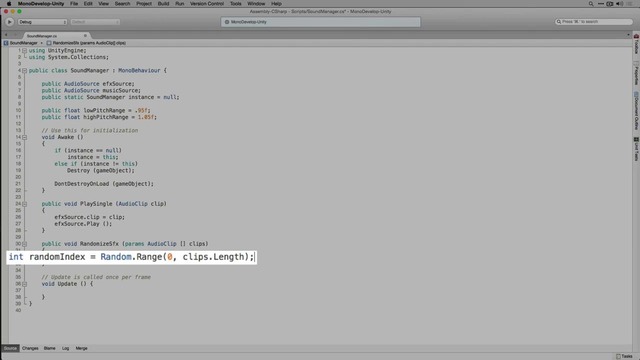Switch to the Blame view tab

49,348
